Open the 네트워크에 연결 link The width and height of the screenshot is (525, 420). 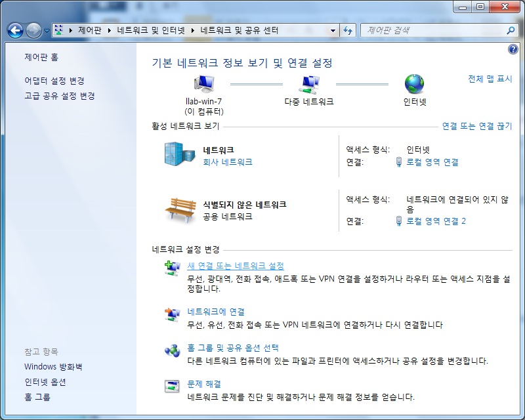(216, 312)
